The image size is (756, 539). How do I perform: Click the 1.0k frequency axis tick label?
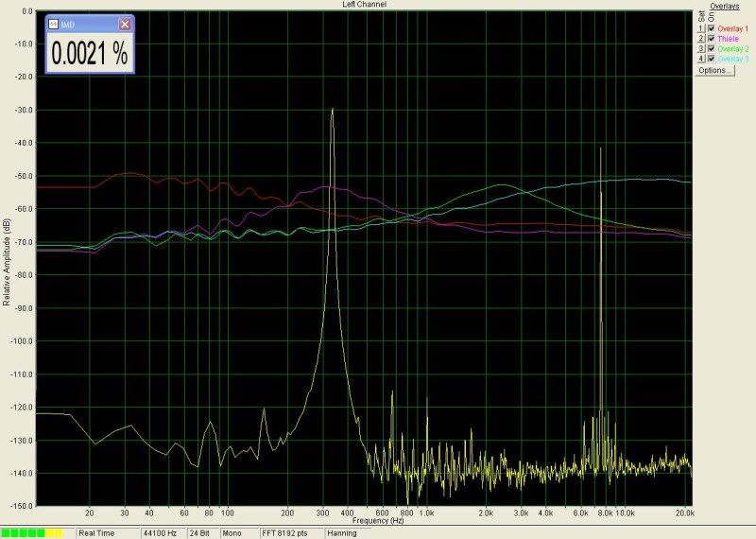(426, 513)
